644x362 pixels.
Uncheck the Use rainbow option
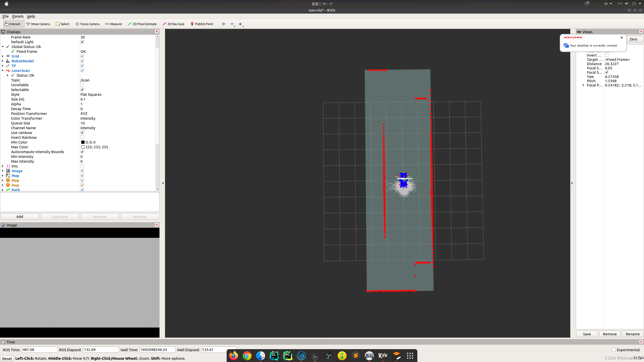pos(82,133)
